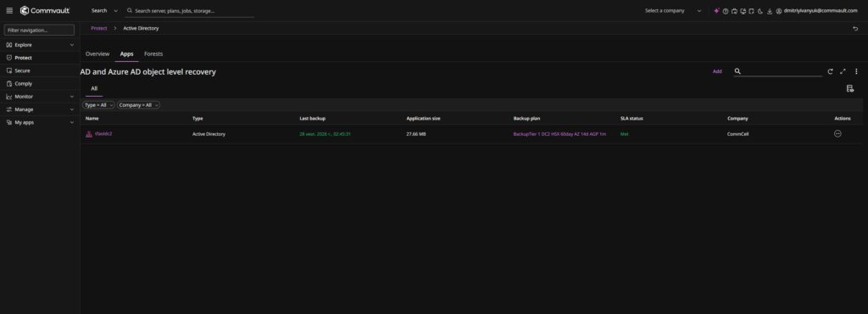The height and width of the screenshot is (314, 868).
Task: Click the undo arrow below the header
Action: [855, 28]
